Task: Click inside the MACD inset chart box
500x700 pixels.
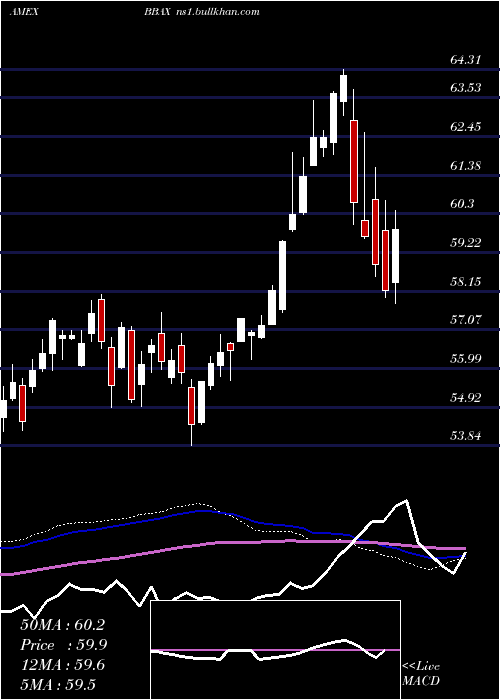Action: pyautogui.click(x=275, y=650)
